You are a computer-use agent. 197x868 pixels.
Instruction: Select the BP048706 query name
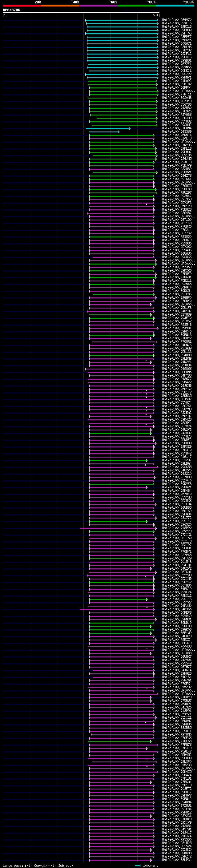(x=11, y=10)
